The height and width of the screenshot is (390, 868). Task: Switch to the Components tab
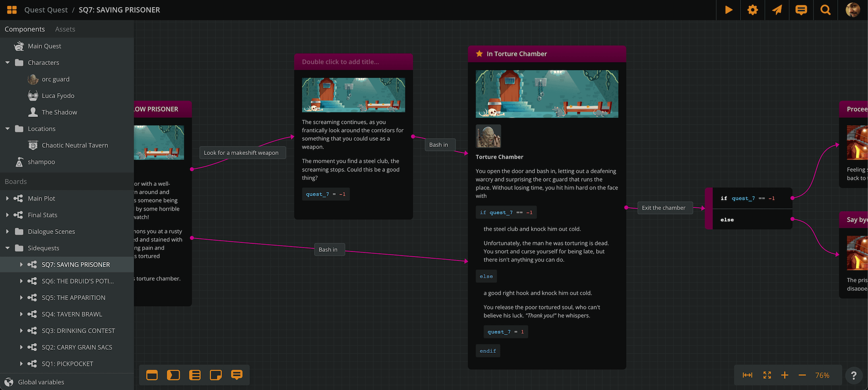click(25, 29)
